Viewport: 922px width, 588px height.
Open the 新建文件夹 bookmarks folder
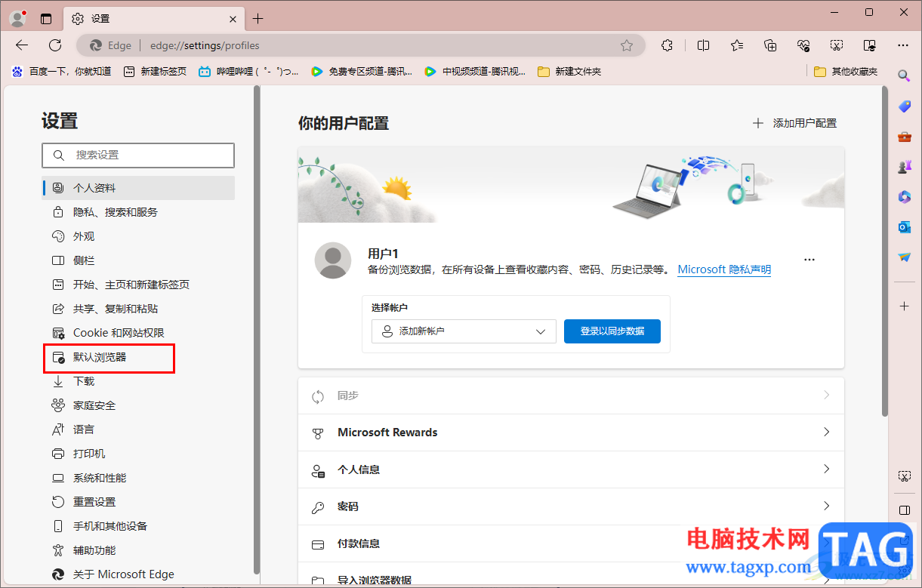tap(569, 72)
